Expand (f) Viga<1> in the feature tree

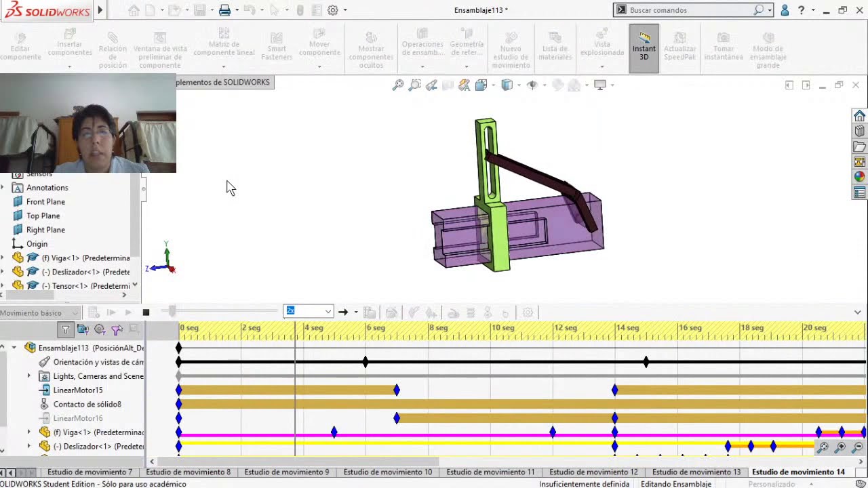pyautogui.click(x=3, y=258)
